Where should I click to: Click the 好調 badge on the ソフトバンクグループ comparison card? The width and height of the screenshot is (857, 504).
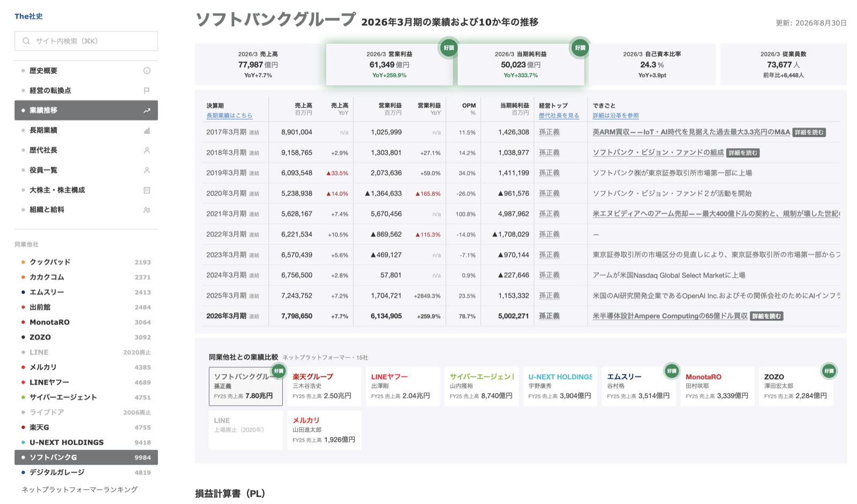point(279,371)
